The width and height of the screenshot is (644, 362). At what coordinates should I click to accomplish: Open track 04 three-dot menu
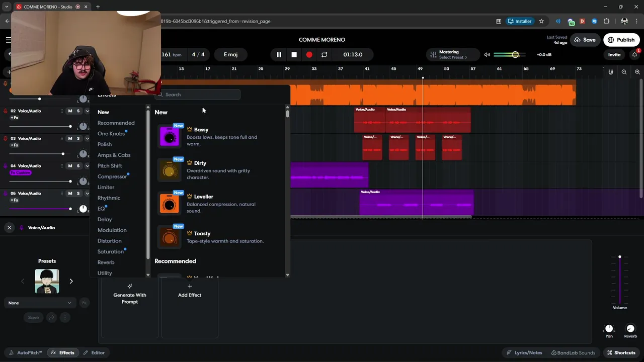[62, 166]
